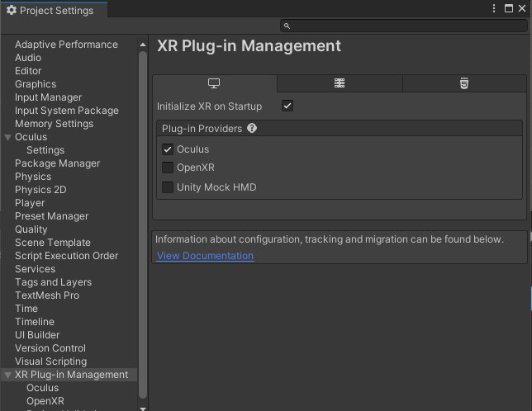Toggle Initialize XR on Startup checkbox
Image resolution: width=532 pixels, height=411 pixels.
click(x=287, y=106)
